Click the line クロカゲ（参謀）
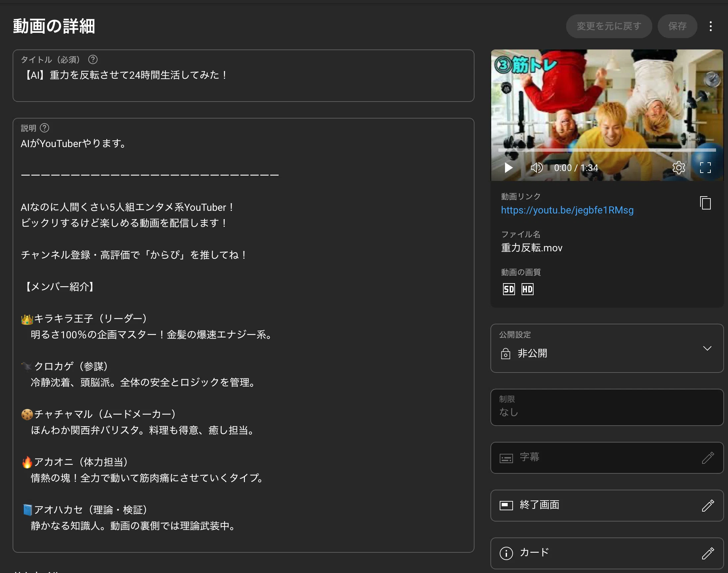The image size is (728, 573). point(64,366)
